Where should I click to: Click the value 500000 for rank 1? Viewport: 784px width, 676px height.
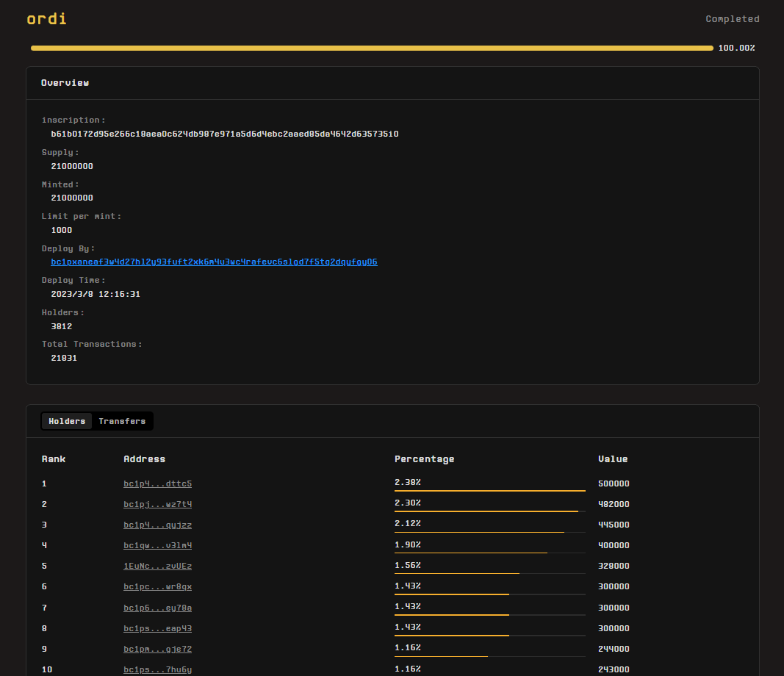[x=614, y=483]
